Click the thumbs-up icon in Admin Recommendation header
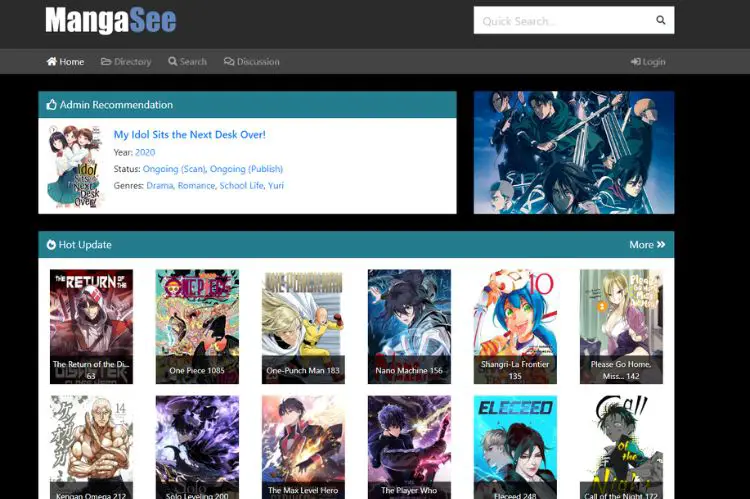This screenshot has height=499, width=750. coord(51,104)
